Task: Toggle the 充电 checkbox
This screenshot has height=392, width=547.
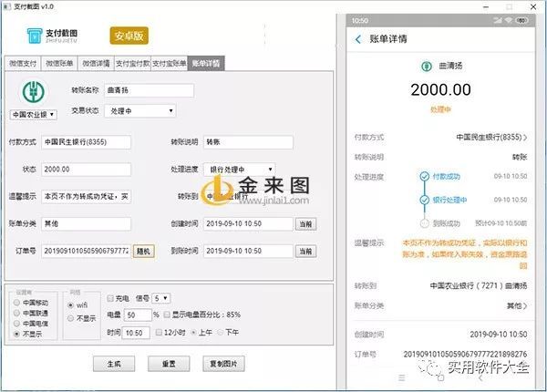Action: (110, 298)
